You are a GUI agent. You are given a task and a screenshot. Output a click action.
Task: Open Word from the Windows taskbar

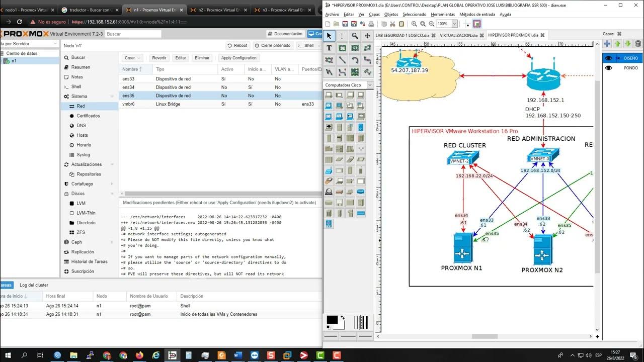coord(238,355)
